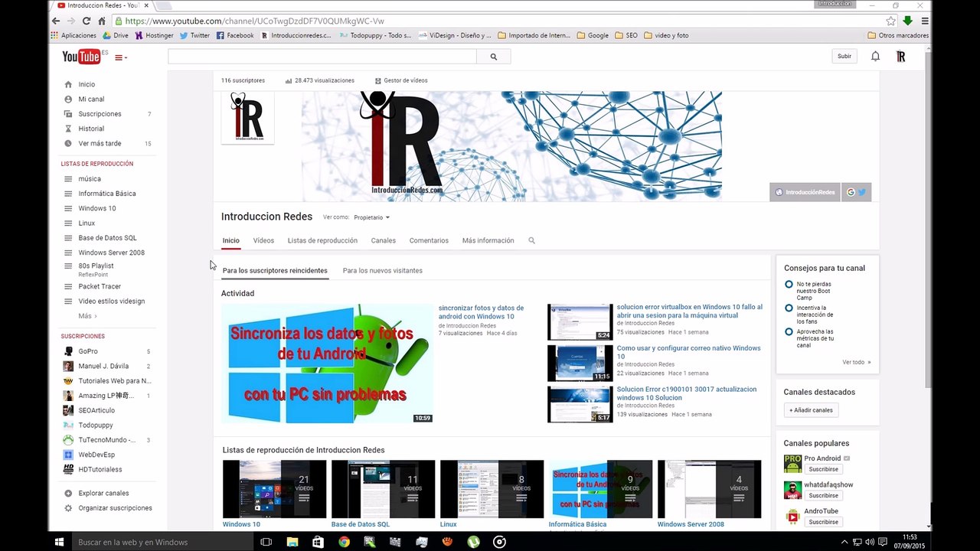The height and width of the screenshot is (551, 980).
Task: Click the YouTube logo
Action: point(81,57)
